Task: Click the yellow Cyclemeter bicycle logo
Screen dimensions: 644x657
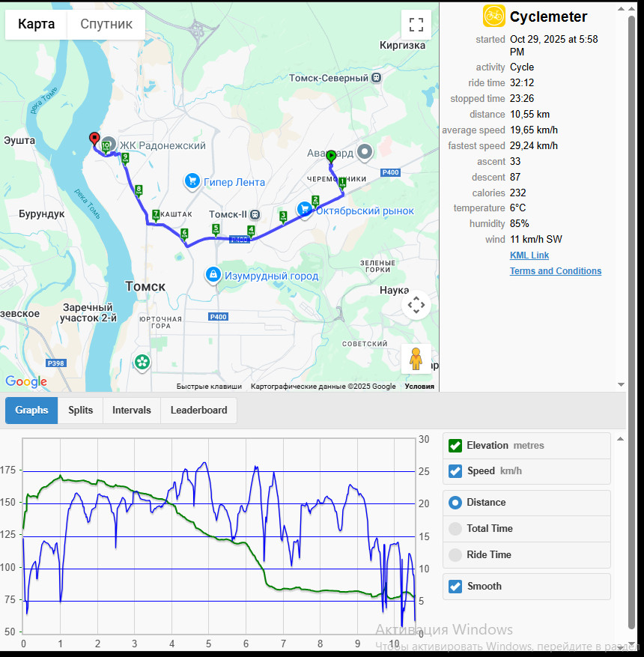Action: pos(493,16)
